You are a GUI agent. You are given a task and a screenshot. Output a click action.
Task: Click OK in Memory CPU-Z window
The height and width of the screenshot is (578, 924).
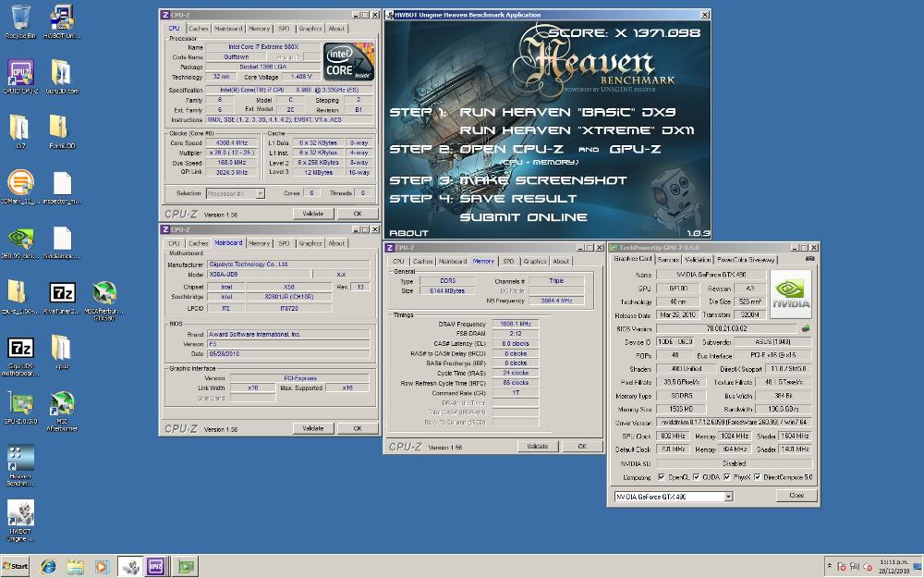point(582,447)
